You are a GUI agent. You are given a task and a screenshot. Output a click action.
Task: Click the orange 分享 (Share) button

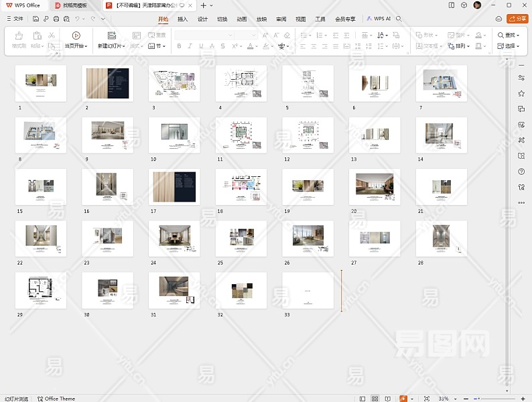point(517,19)
